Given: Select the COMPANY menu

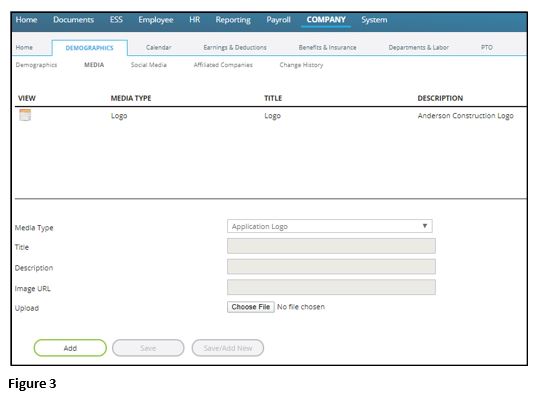Looking at the screenshot, I should [326, 20].
